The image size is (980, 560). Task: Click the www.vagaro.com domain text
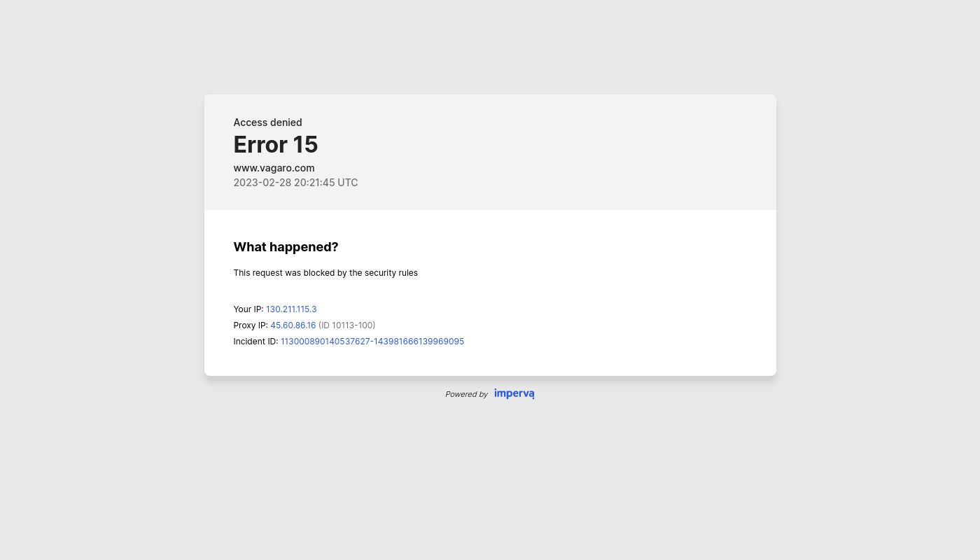pyautogui.click(x=274, y=168)
